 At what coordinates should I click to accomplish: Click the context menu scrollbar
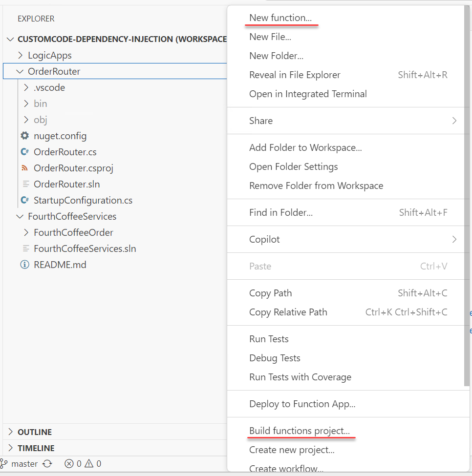pos(467,195)
